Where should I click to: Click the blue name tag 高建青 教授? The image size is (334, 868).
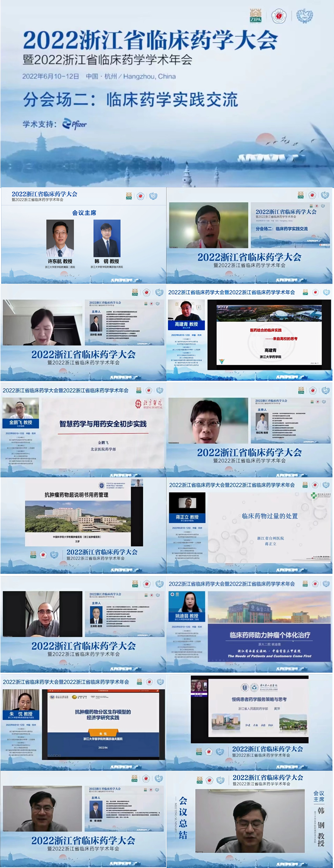(x=186, y=325)
